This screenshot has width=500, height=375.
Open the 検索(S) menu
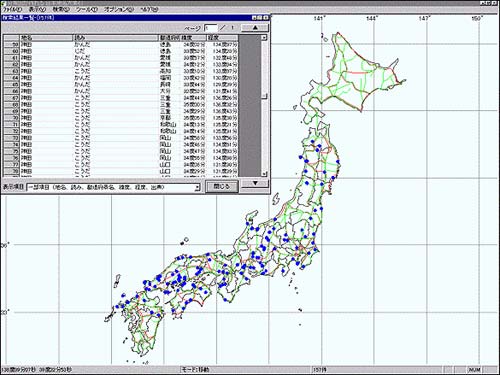tap(61, 9)
